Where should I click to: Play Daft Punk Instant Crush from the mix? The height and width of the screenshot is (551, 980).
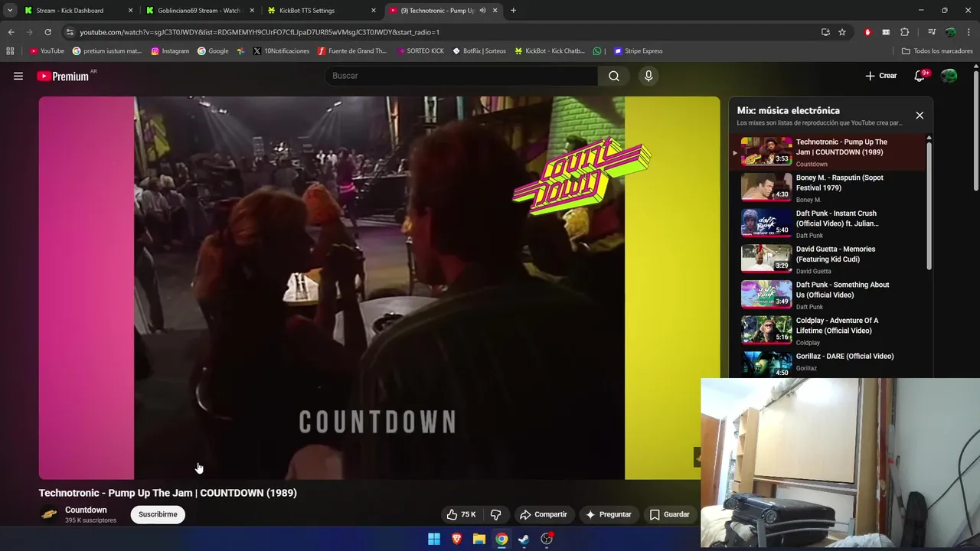point(831,223)
